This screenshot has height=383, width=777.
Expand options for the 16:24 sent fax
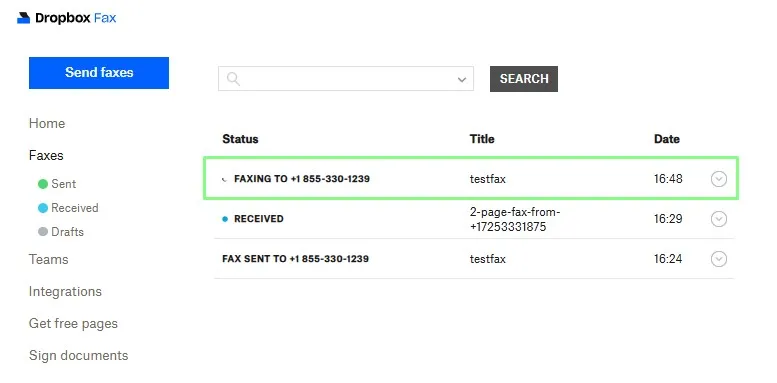point(719,259)
